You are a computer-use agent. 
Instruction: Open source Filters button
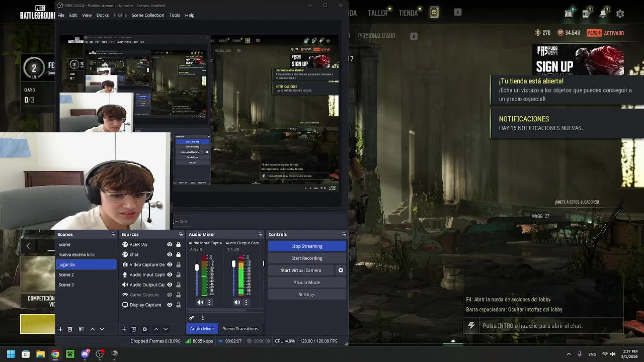tap(180, 221)
